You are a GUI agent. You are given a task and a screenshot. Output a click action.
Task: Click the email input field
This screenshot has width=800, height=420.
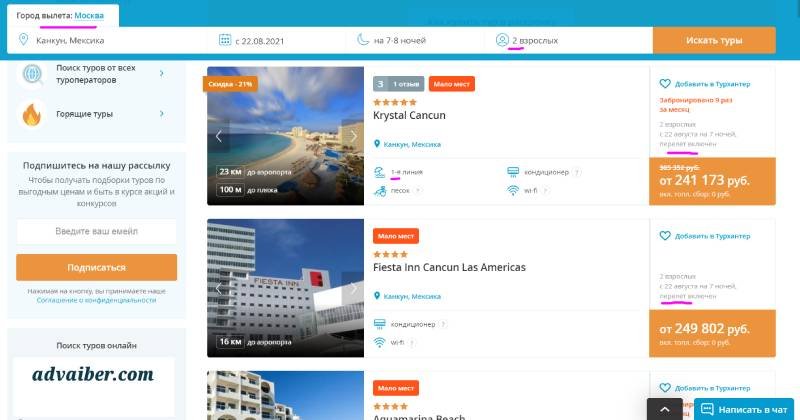pos(96,231)
